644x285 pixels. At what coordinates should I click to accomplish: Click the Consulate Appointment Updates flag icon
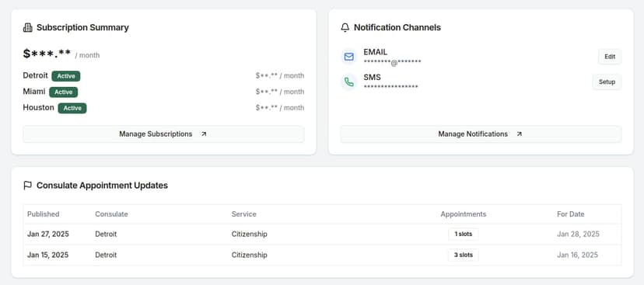(x=27, y=186)
